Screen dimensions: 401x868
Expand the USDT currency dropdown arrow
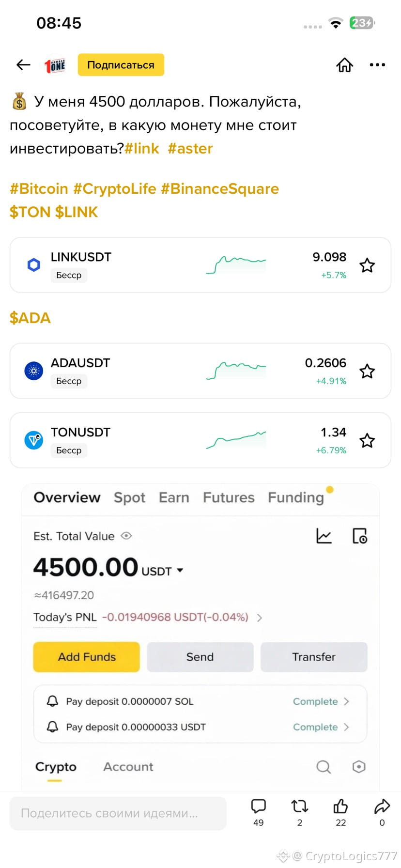(x=180, y=571)
